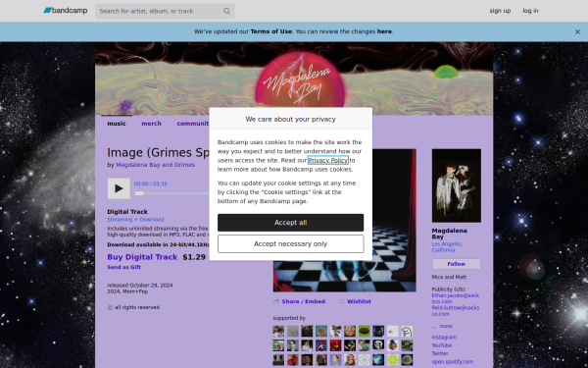Expand the bio with the more link
The width and height of the screenshot is (588, 368).
point(446,327)
